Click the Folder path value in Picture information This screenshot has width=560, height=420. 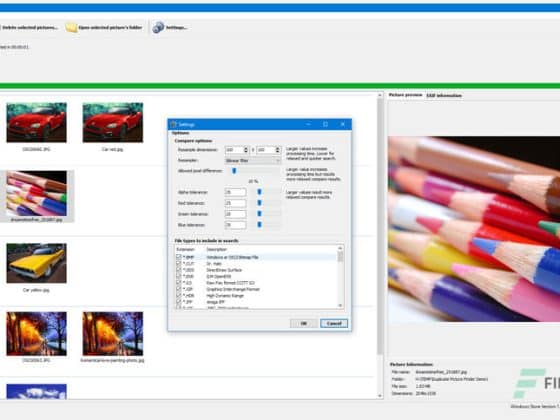pyautogui.click(x=451, y=379)
